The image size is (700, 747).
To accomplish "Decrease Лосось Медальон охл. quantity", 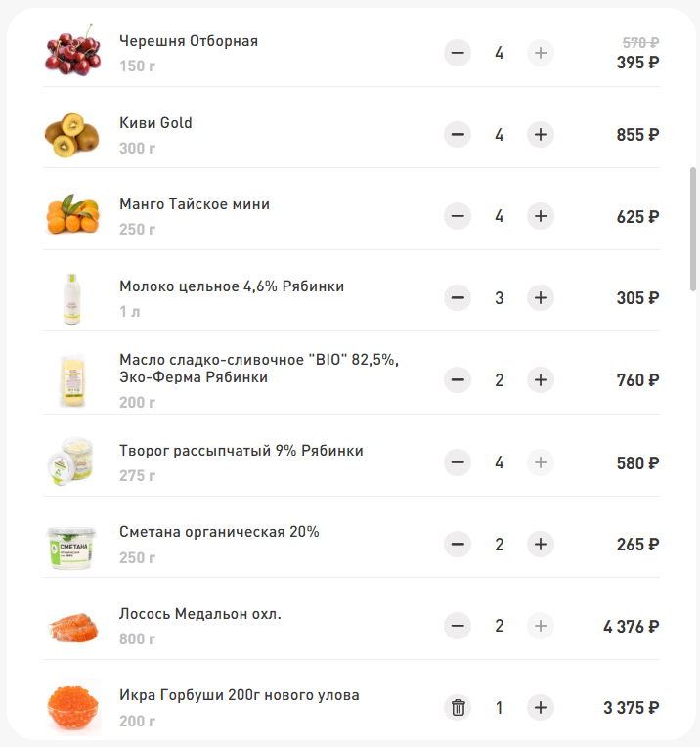I will [458, 625].
